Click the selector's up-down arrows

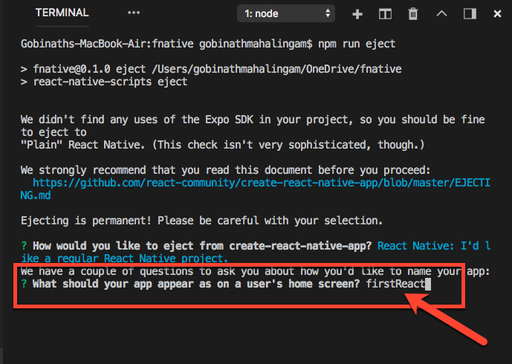pyautogui.click(x=328, y=13)
